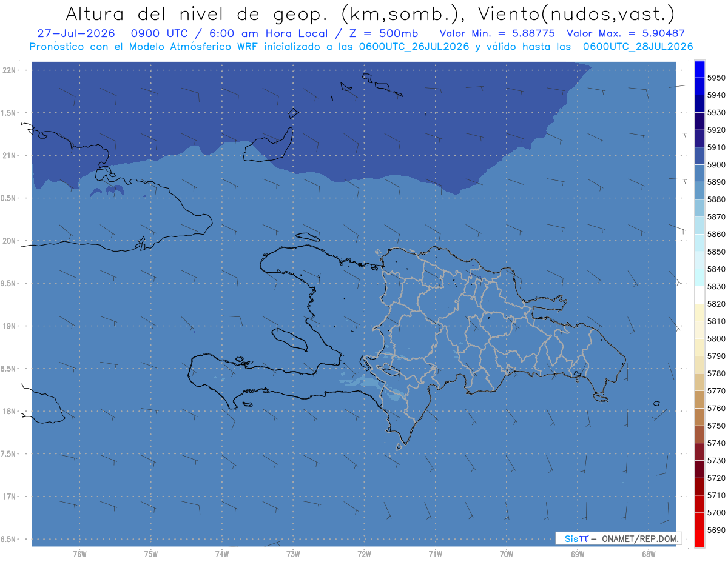This screenshot has width=728, height=562.
Task: Click the '5690' color scale value
Action: 716,530
